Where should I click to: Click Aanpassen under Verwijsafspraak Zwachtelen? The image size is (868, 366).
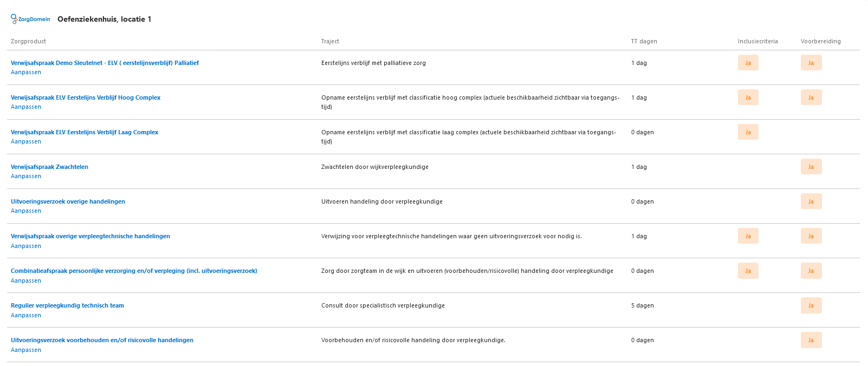pyautogui.click(x=26, y=177)
